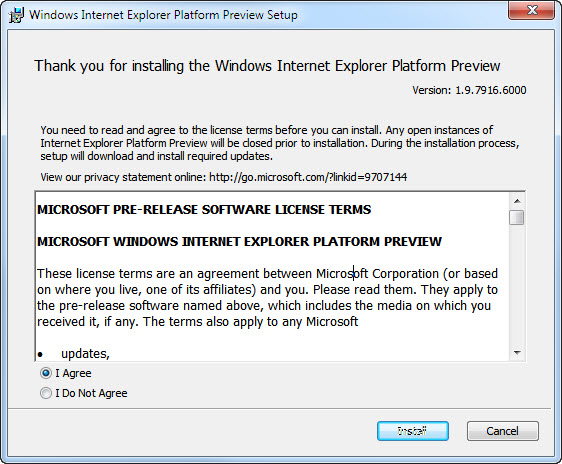Click the Cancel button
The width and height of the screenshot is (562, 464).
pos(503,431)
